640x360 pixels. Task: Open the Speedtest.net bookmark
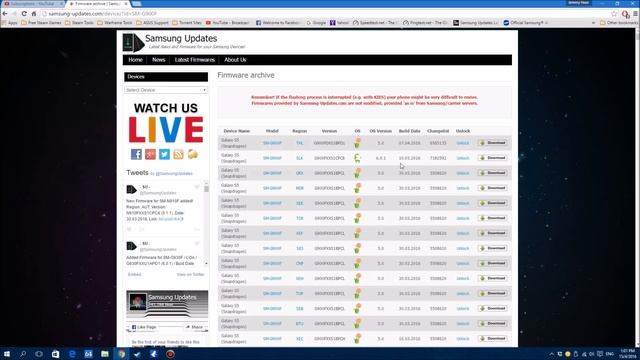[375, 23]
